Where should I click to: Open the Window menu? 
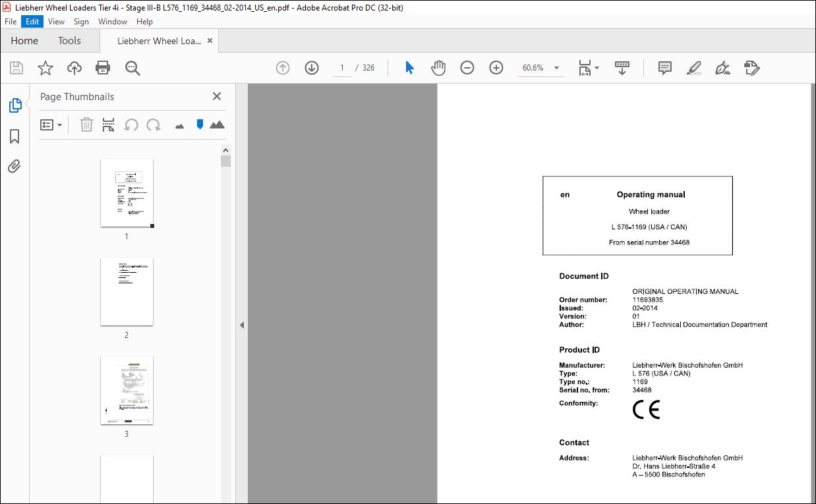click(x=113, y=22)
